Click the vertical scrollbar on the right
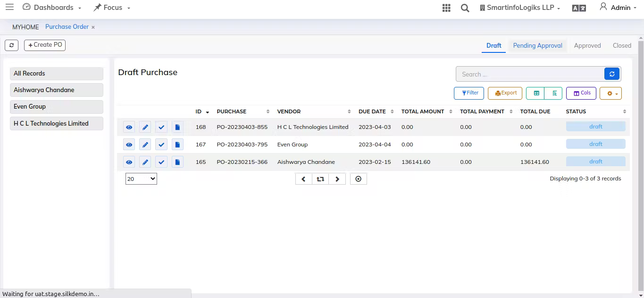 pos(641,165)
